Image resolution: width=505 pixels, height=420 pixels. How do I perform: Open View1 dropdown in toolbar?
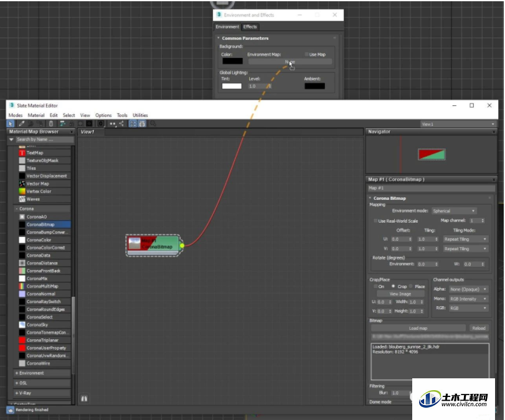point(458,124)
